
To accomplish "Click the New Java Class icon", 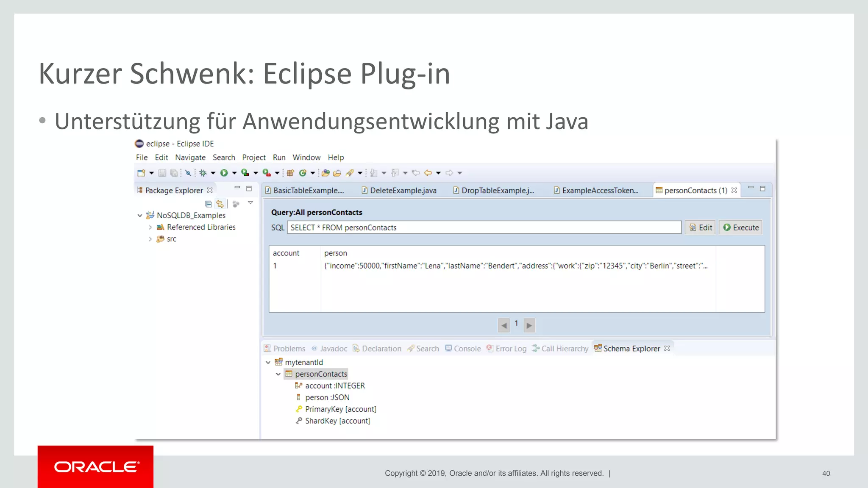I will tap(303, 173).
